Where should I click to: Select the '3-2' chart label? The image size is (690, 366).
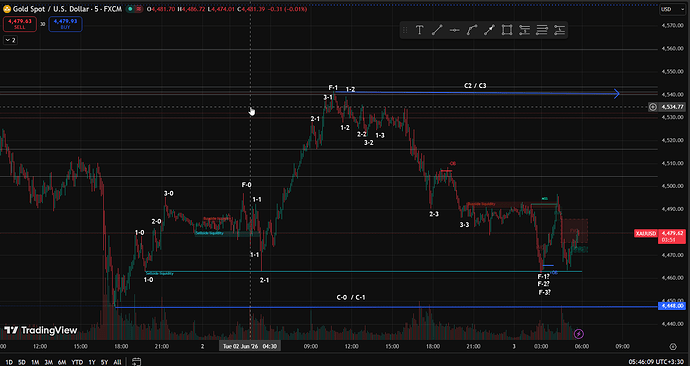point(368,143)
